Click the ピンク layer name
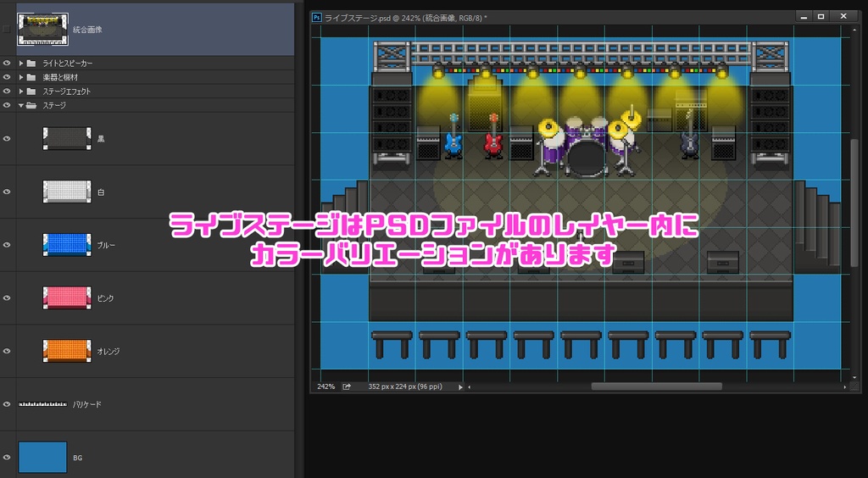 (x=106, y=298)
